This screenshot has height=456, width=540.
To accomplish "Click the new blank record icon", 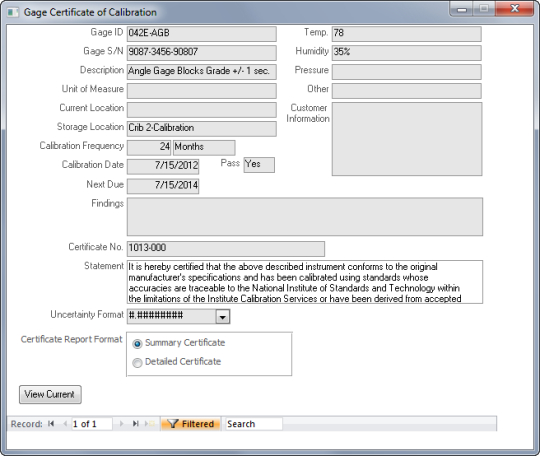I will pos(150,424).
